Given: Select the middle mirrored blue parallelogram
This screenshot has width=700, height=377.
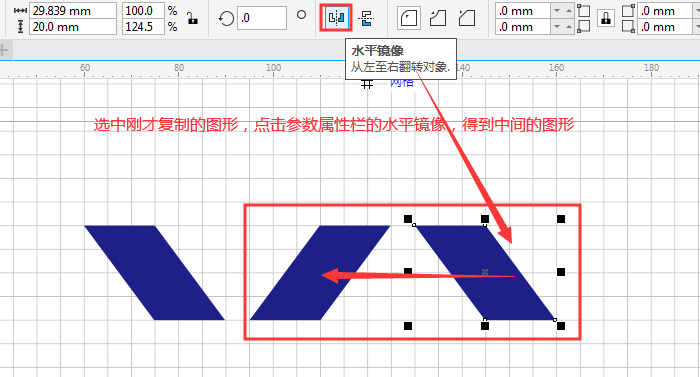Looking at the screenshot, I should [320, 272].
